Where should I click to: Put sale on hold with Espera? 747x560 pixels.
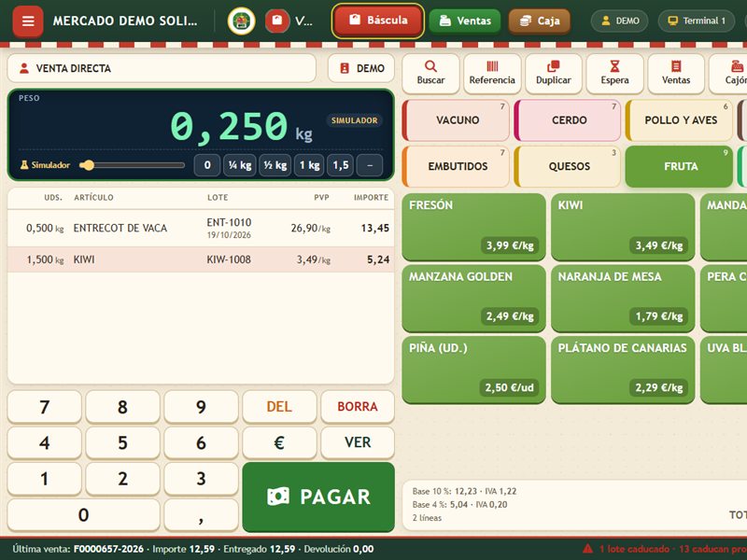pos(614,74)
